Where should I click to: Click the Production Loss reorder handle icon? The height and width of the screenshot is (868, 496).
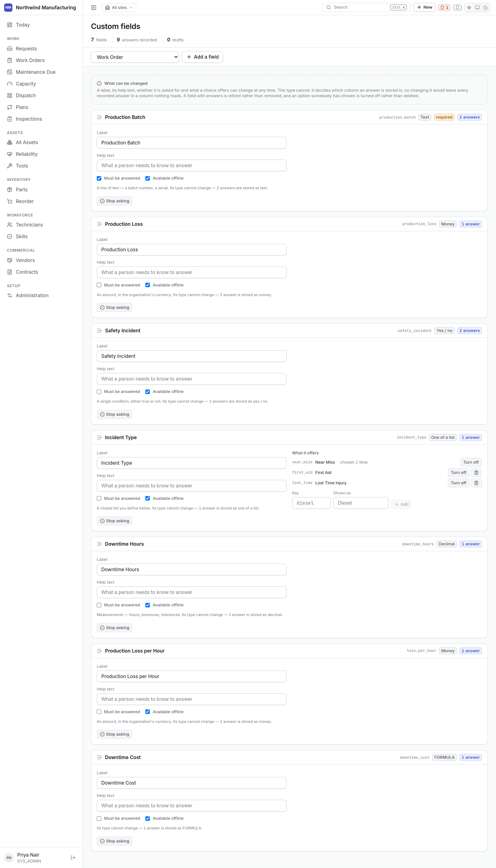point(100,224)
